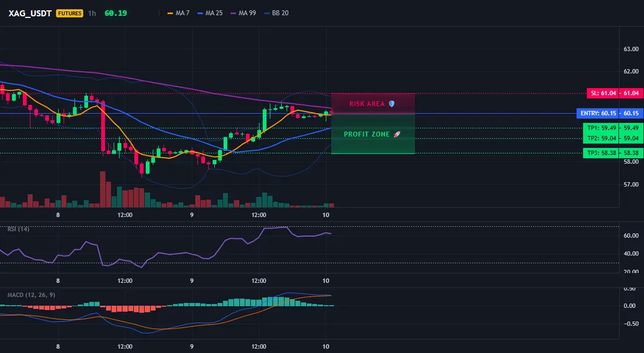Click the RISK AREA shield icon
Image resolution: width=644 pixels, height=353 pixels.
[392, 103]
